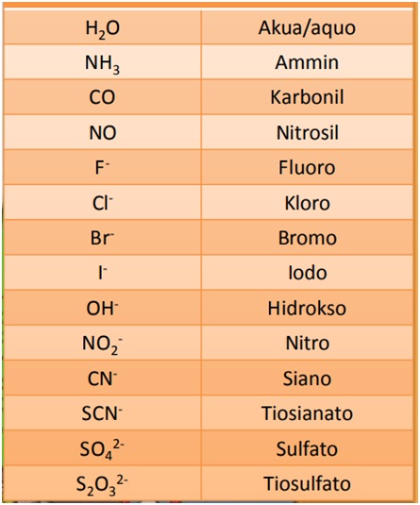Click the Iodo name cell
420x505 pixels.
coord(308,273)
